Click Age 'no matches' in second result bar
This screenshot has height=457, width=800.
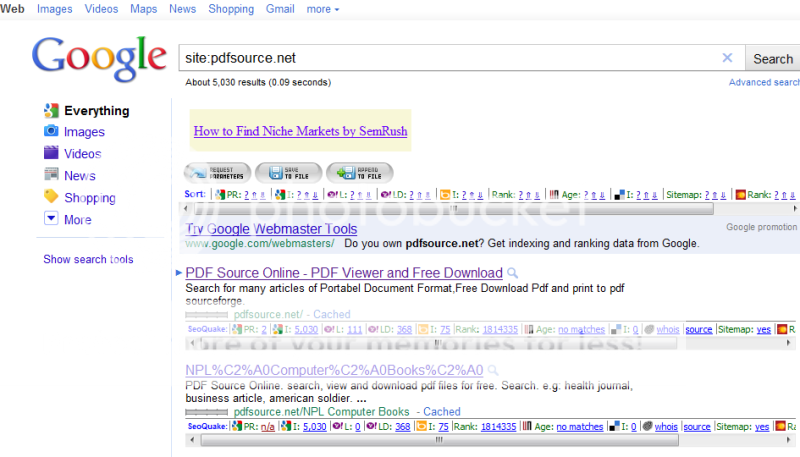click(580, 427)
